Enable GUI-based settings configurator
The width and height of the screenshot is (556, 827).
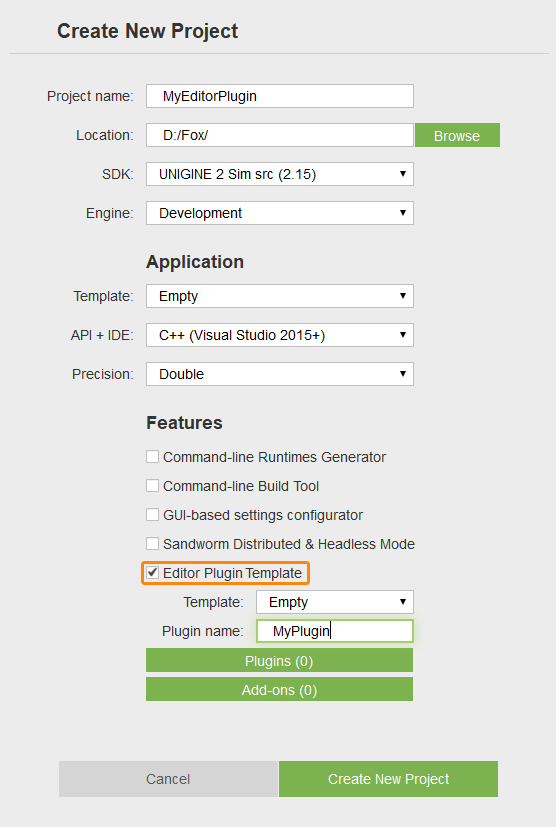[x=152, y=515]
